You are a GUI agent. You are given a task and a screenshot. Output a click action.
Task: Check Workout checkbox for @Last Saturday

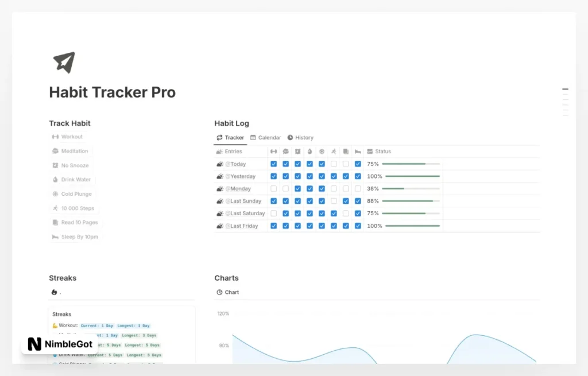click(x=274, y=214)
